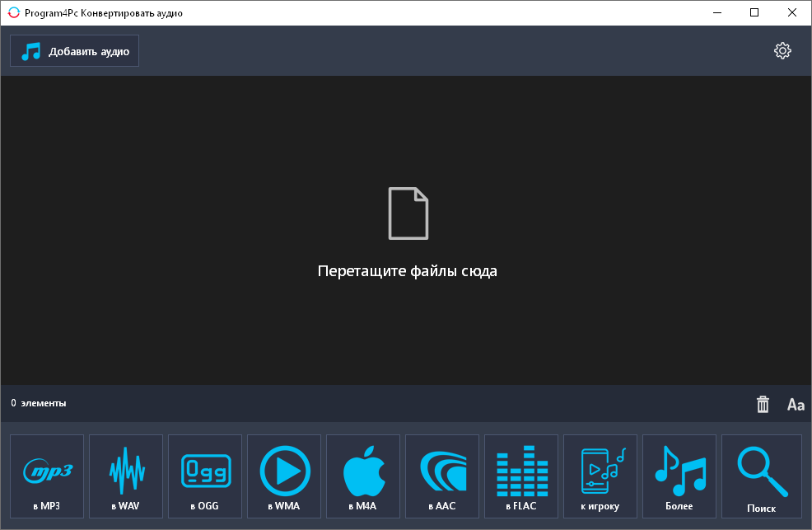
Task: Select M4A with the Apple icon
Action: pyautogui.click(x=362, y=476)
